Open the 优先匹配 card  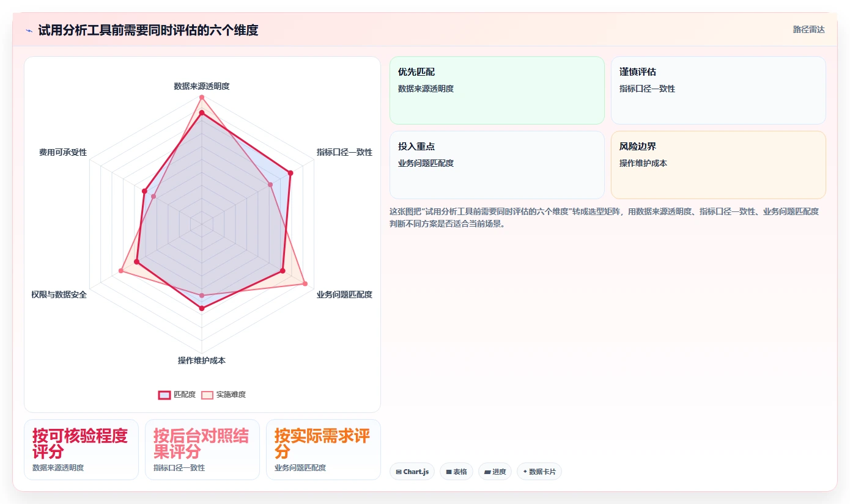pyautogui.click(x=497, y=90)
